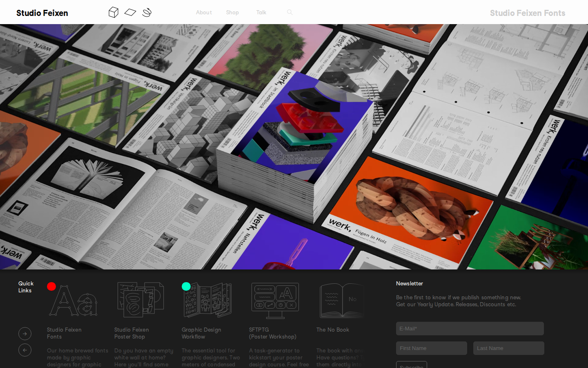Open the Talk menu item
Image resolution: width=588 pixels, height=368 pixels.
(x=261, y=13)
